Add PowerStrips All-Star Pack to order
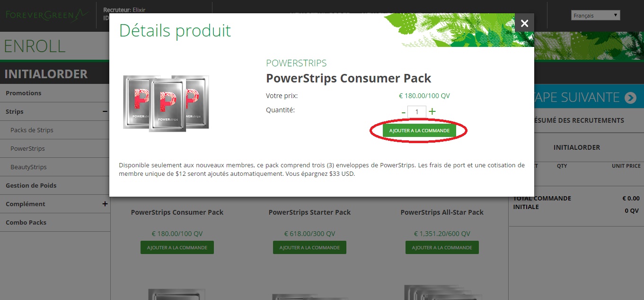 442,247
